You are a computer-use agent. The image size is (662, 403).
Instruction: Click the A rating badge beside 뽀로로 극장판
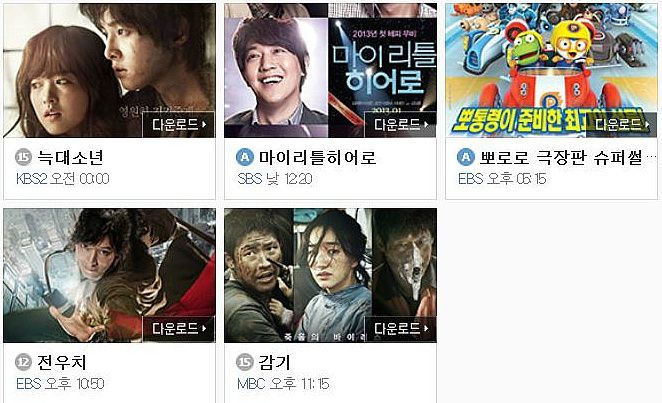pyautogui.click(x=466, y=158)
